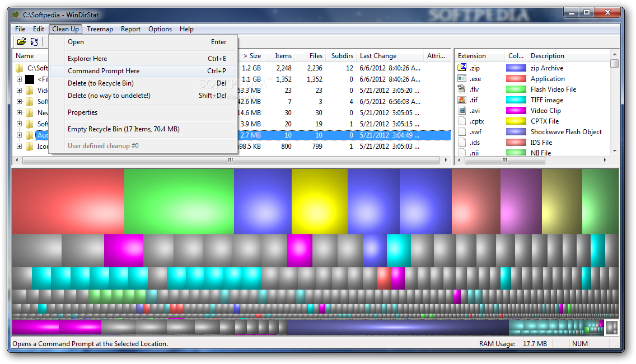Open the Help menu
636x364 pixels.
coord(186,29)
